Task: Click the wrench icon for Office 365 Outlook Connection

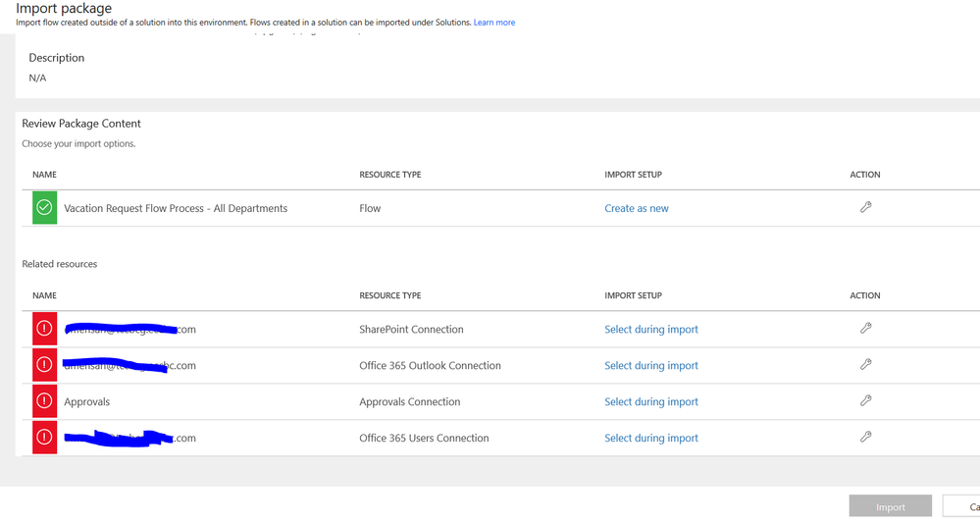Action: (x=865, y=364)
